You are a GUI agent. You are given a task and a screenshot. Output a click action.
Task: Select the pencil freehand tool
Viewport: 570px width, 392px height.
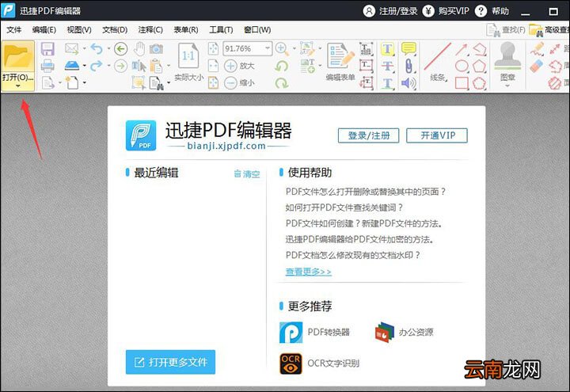[x=537, y=49]
